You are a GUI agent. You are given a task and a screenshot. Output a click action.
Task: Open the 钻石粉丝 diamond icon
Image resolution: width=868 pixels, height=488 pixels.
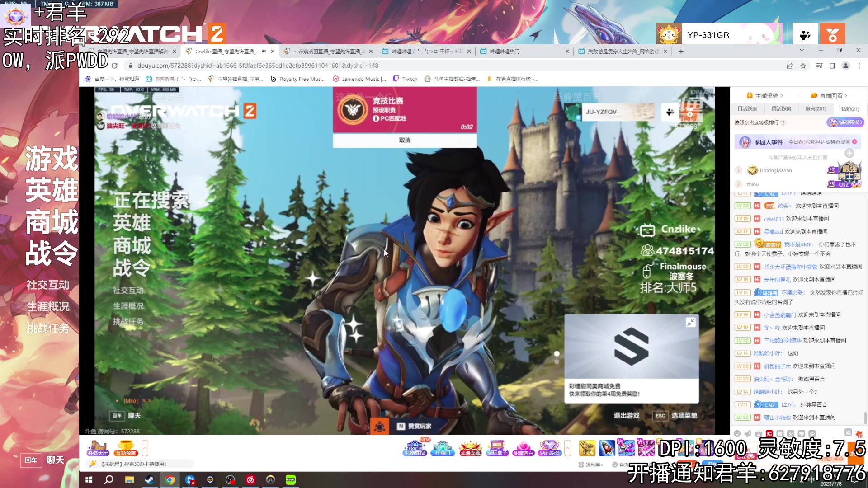550,448
